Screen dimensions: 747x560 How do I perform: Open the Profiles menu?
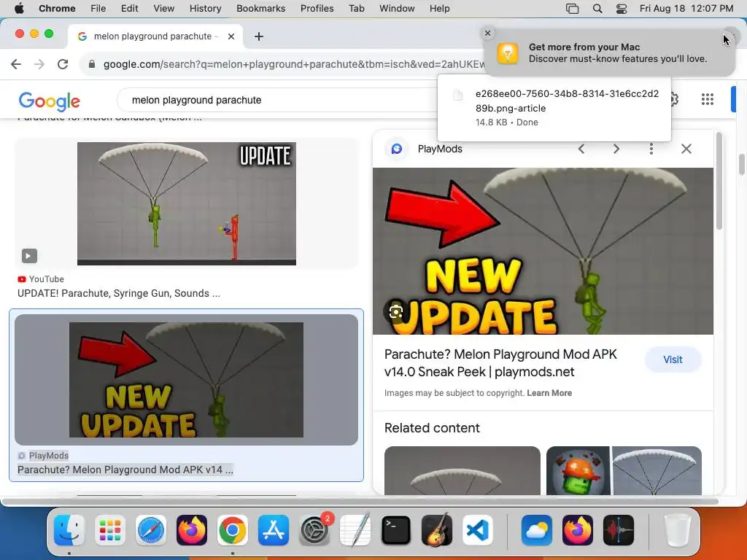[317, 9]
